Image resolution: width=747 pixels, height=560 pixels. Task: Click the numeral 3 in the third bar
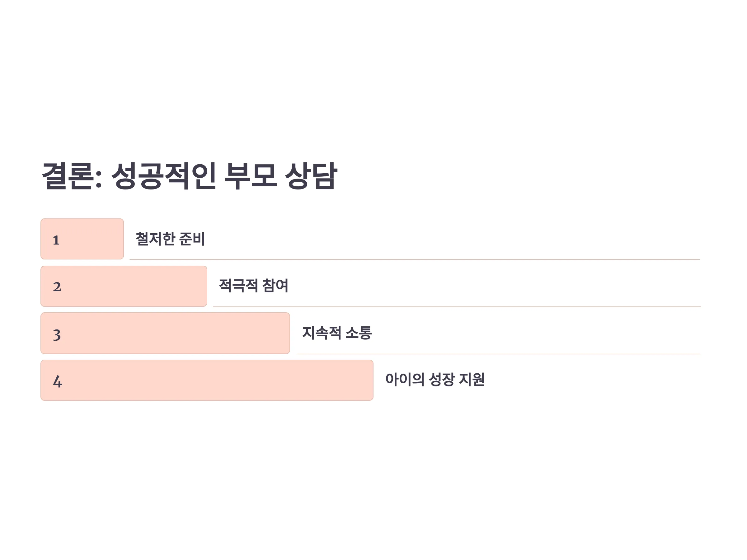point(57,335)
